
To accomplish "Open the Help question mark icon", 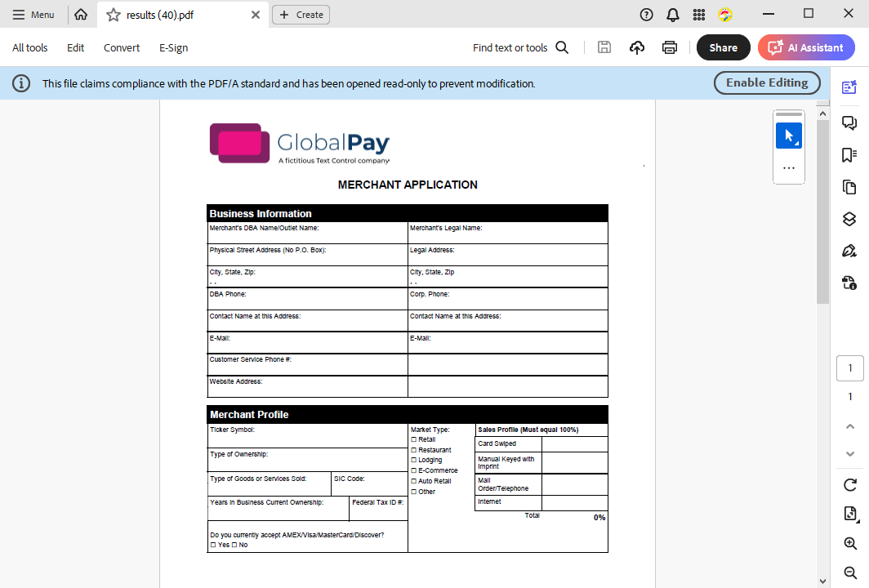I will [x=646, y=15].
